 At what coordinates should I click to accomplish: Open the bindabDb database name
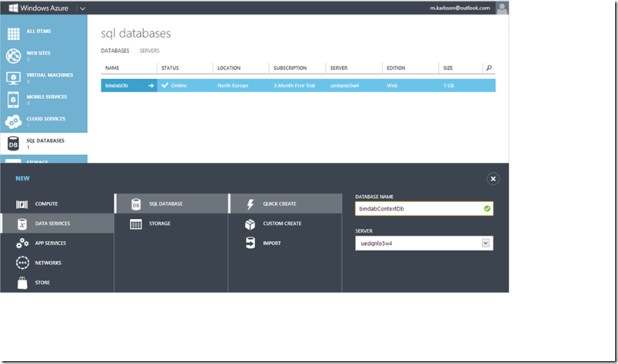pos(117,85)
